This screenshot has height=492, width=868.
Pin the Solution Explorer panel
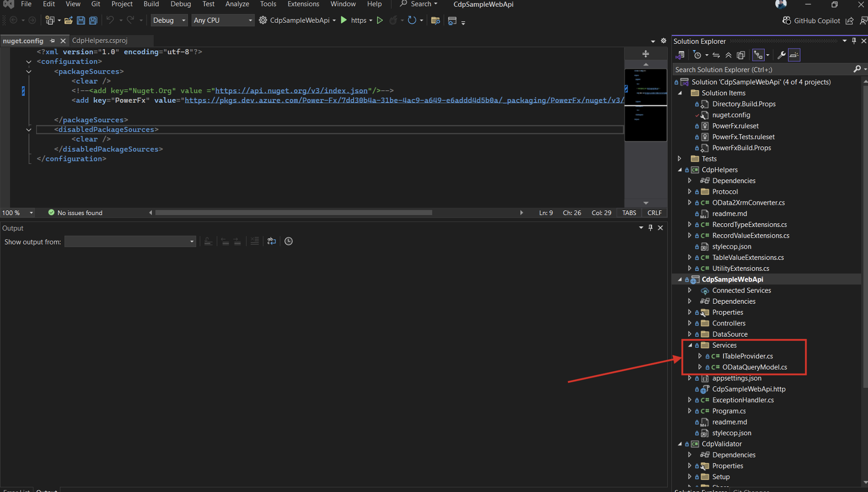pyautogui.click(x=854, y=41)
